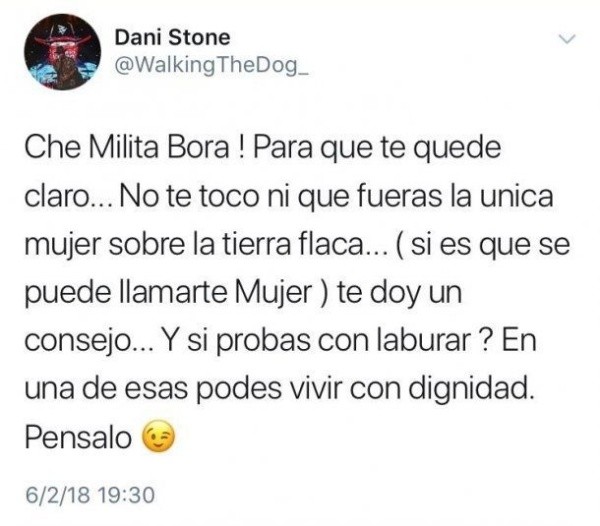Select the word dignidad in the tweet

click(471, 390)
